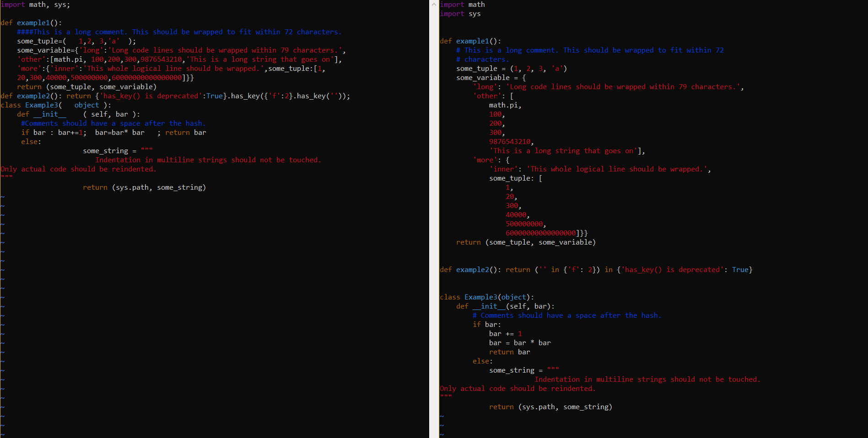
Task: Click the '9876543210,' line in right pane
Action: click(512, 142)
